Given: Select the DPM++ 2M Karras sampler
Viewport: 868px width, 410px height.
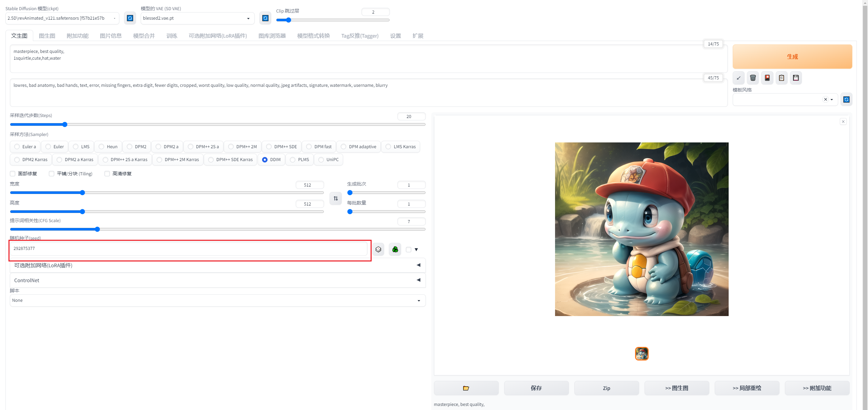Looking at the screenshot, I should [x=178, y=159].
